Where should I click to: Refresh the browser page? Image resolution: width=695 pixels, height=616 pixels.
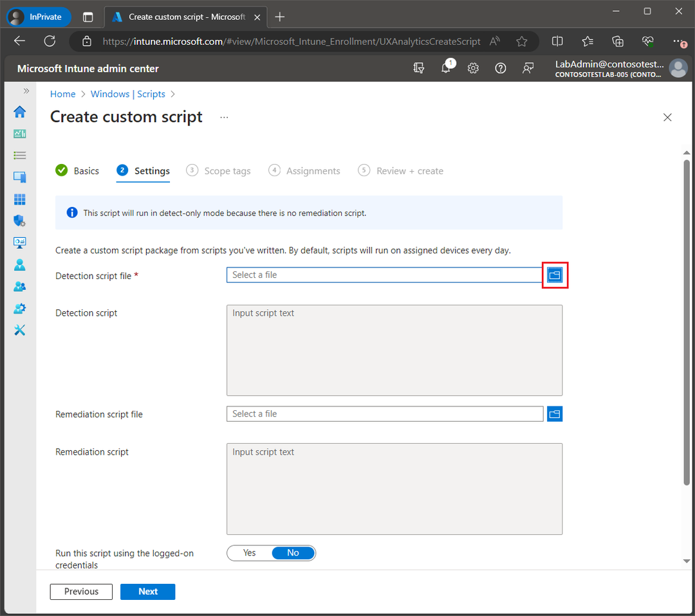tap(50, 41)
